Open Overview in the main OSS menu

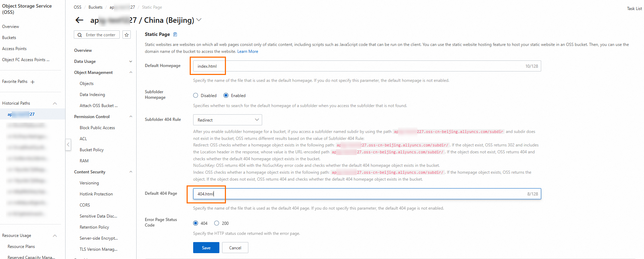tap(11, 27)
